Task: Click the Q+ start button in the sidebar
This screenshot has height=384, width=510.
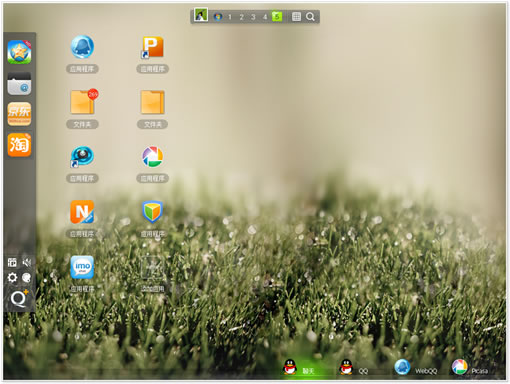Action: [x=19, y=298]
